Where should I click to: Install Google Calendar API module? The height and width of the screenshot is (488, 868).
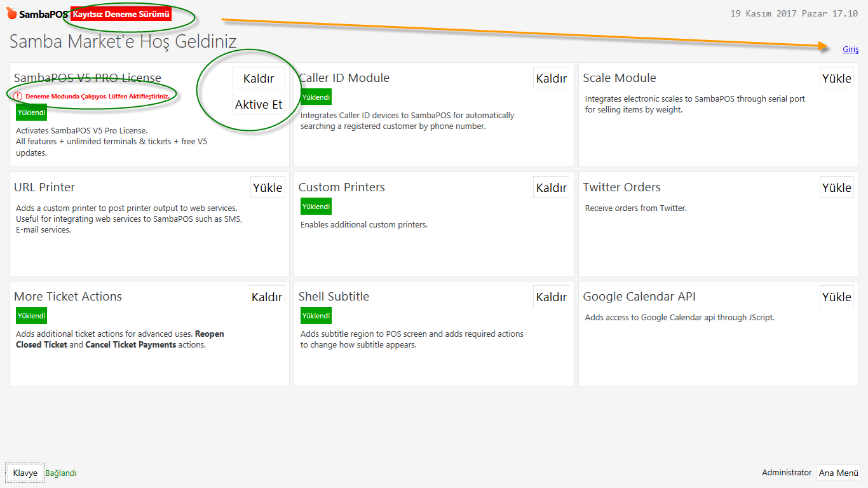(836, 297)
